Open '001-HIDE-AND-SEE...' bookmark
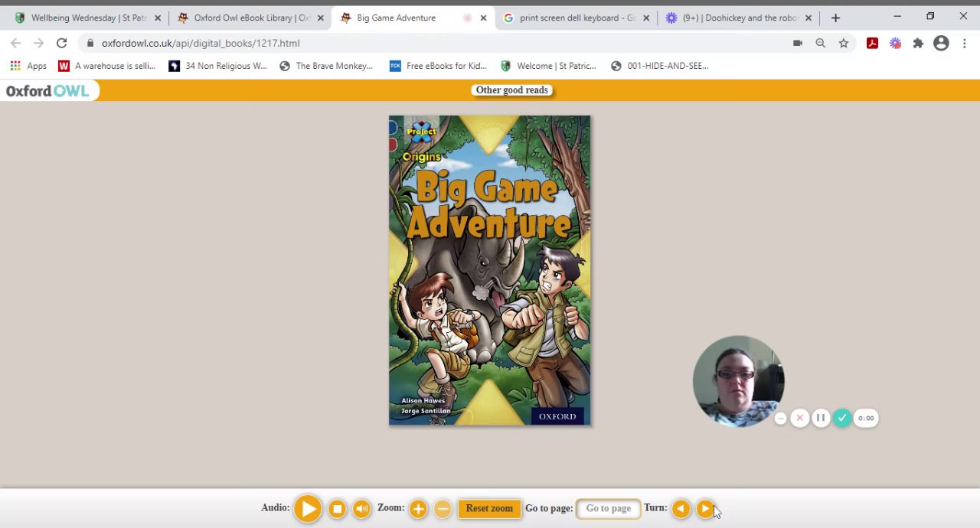 tap(659, 66)
